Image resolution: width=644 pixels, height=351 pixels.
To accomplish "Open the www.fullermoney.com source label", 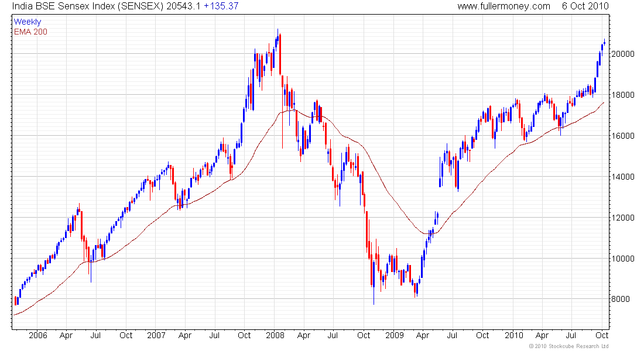I will pos(503,6).
